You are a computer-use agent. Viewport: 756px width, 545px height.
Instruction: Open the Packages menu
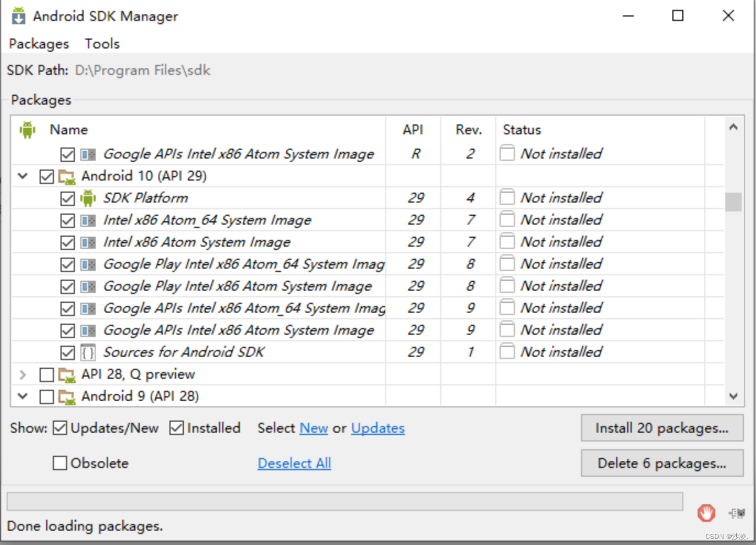pyautogui.click(x=39, y=43)
